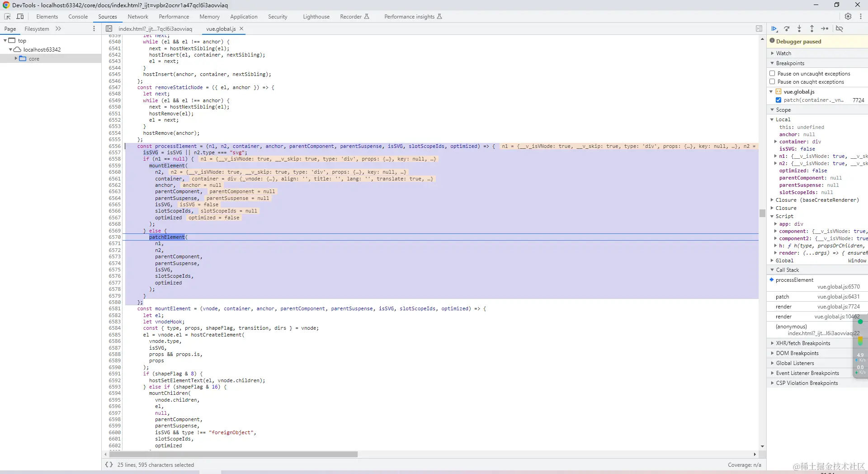The width and height of the screenshot is (868, 474).
Task: Deactivate all breakpoints
Action: 840,28
